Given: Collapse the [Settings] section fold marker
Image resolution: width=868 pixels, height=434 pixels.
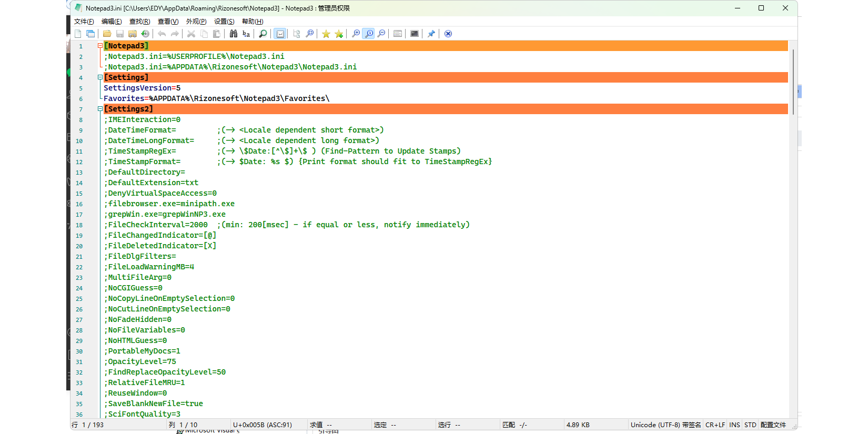Looking at the screenshot, I should point(100,77).
